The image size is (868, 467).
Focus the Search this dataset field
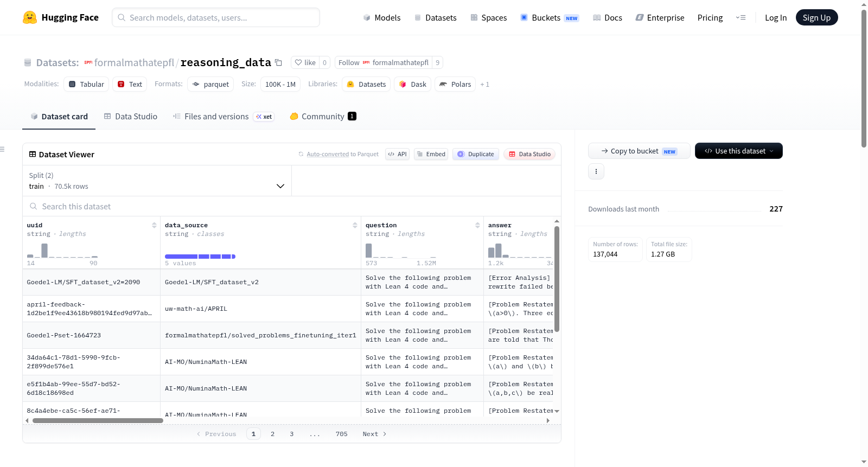[292, 207]
